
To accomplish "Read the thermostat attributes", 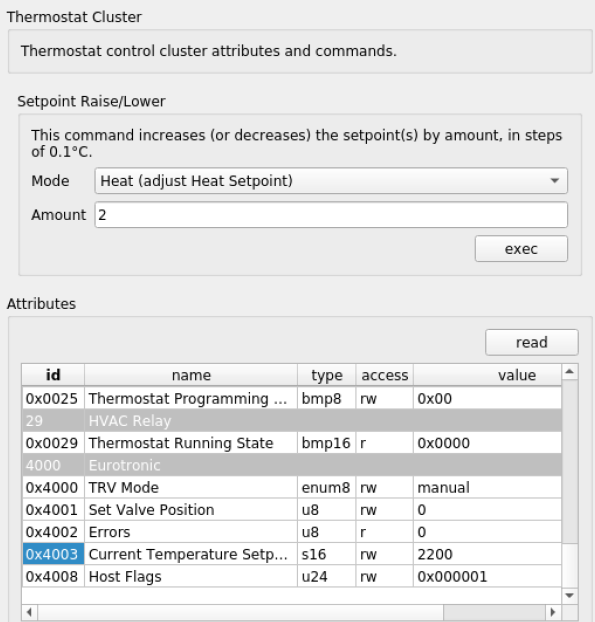I will pyautogui.click(x=532, y=342).
